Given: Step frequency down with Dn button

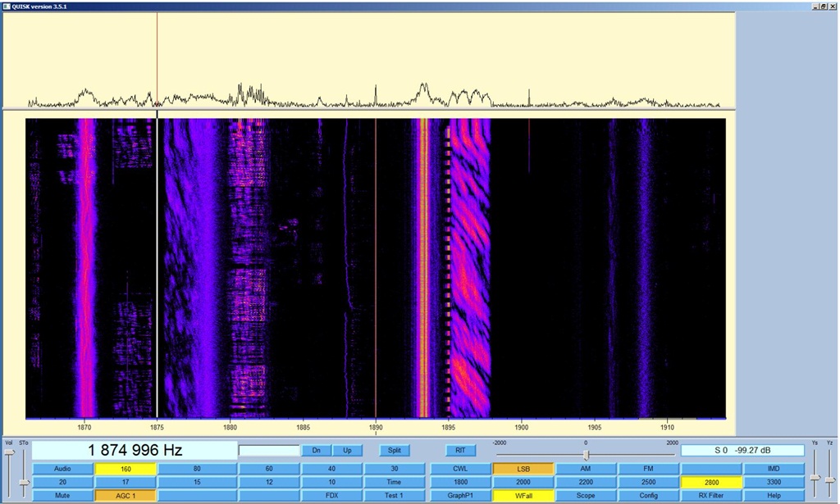Looking at the screenshot, I should [316, 451].
